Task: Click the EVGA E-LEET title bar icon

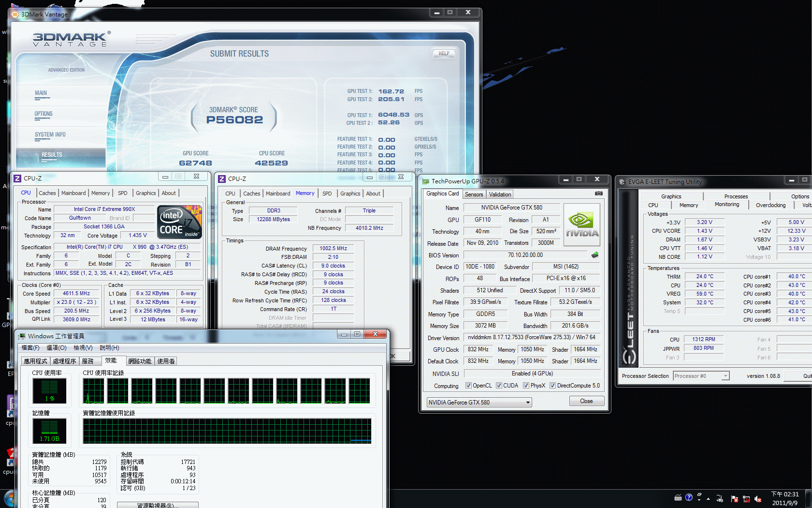Action: (x=622, y=182)
